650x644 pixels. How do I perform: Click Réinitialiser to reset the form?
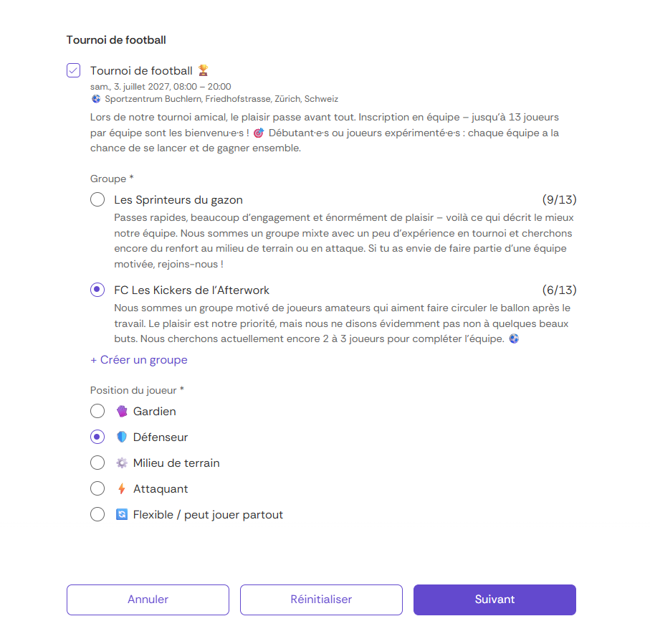(x=321, y=600)
